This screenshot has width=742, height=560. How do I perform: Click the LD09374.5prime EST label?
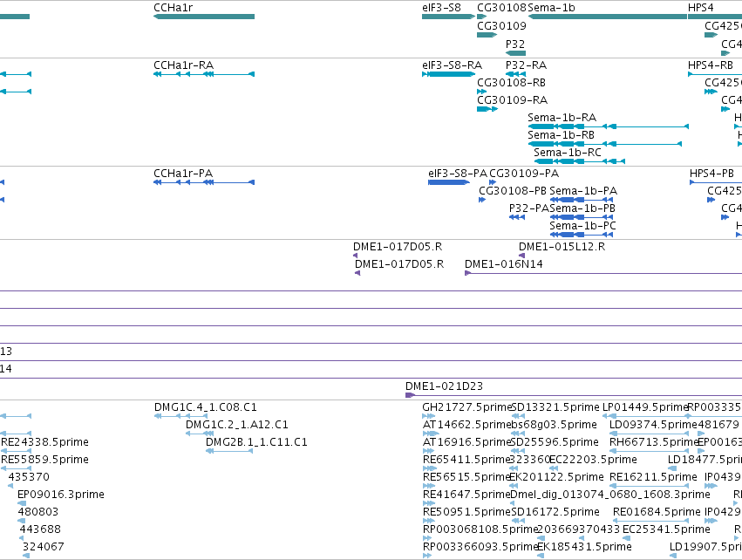pyautogui.click(x=653, y=425)
